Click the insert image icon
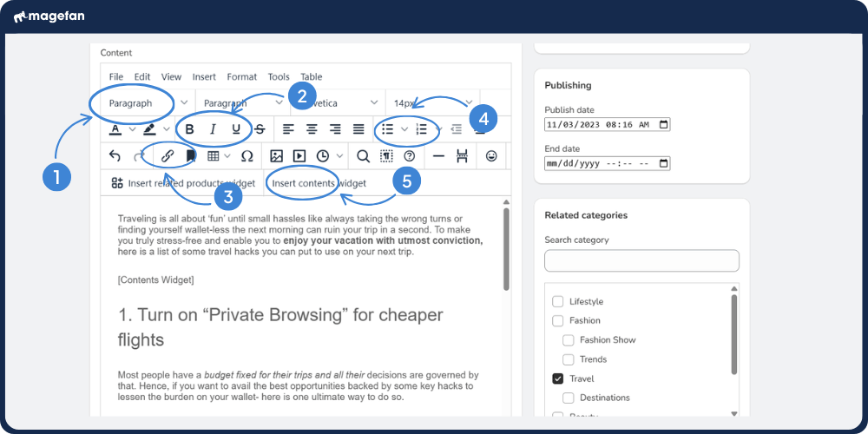Image resolution: width=868 pixels, height=434 pixels. [276, 156]
